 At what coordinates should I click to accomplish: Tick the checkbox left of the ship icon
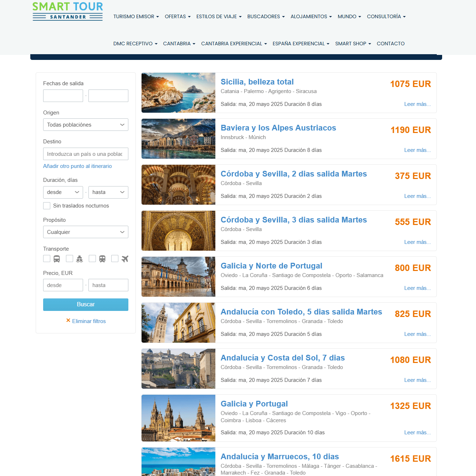coord(70,259)
